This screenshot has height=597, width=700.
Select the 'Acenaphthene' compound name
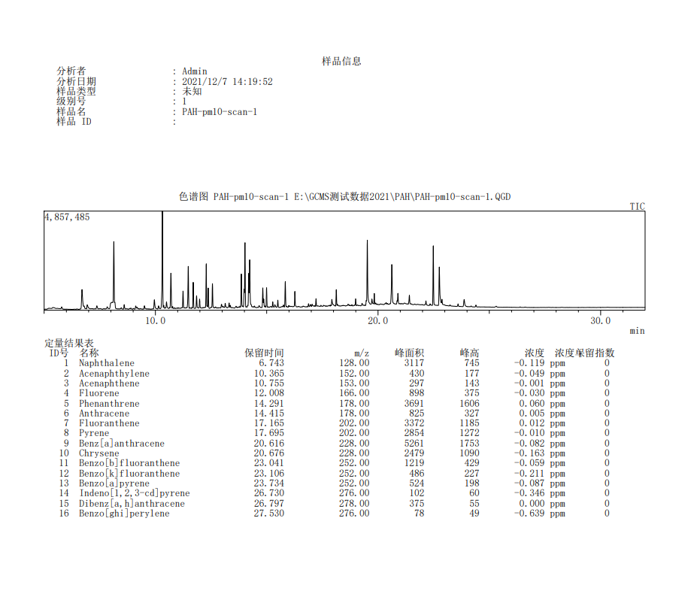(x=109, y=383)
